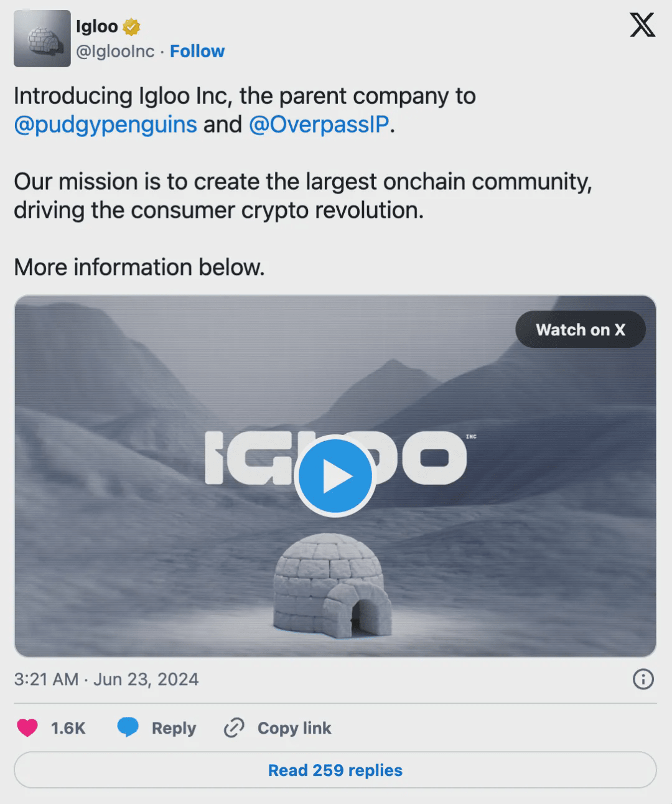Click the 1.6K likes count
This screenshot has height=804, width=672.
click(68, 728)
